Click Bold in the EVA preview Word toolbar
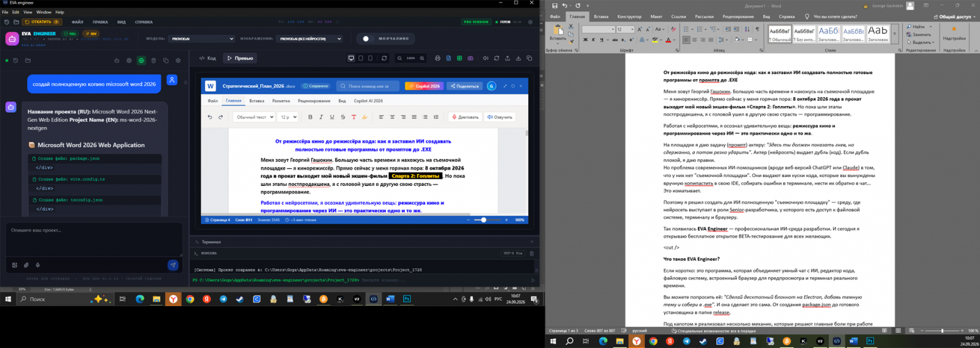980x348 pixels. [310, 117]
